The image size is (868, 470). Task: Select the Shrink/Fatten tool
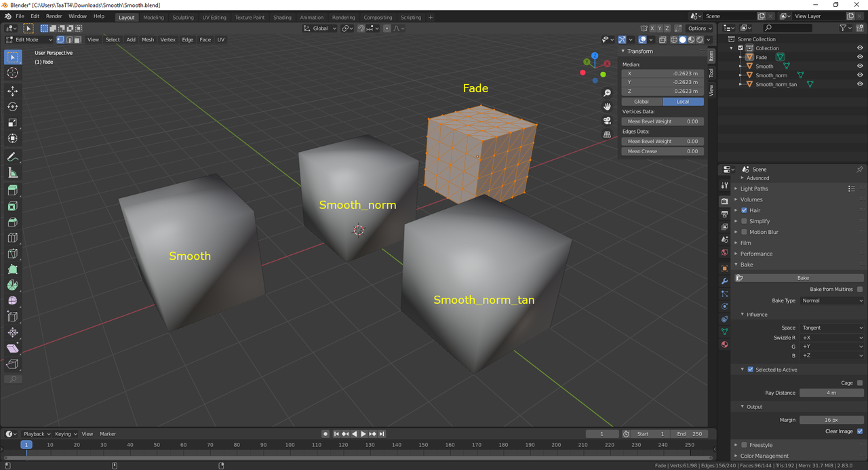12,332
